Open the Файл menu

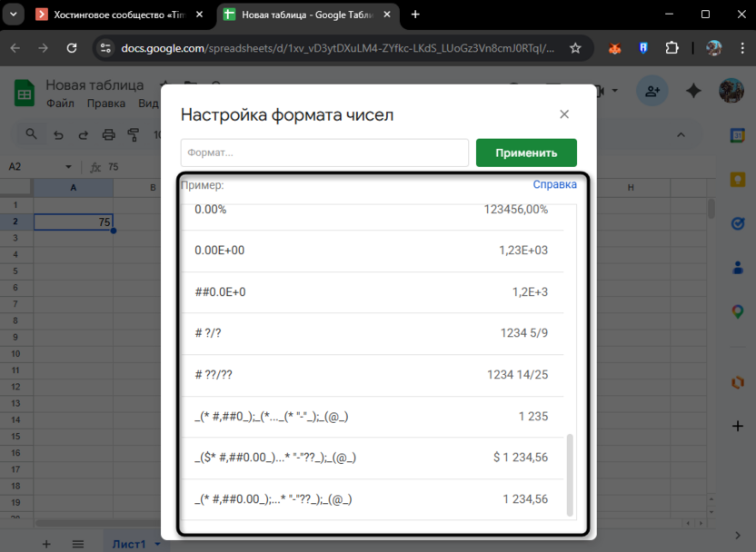pyautogui.click(x=59, y=103)
